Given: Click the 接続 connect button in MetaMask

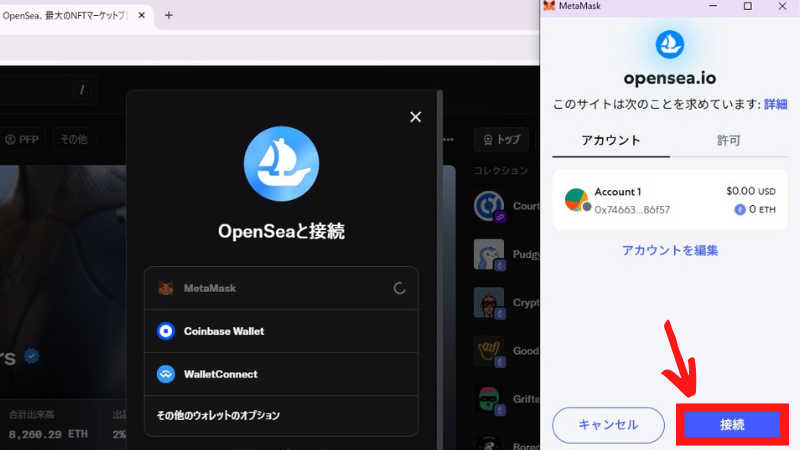Looking at the screenshot, I should [x=732, y=424].
